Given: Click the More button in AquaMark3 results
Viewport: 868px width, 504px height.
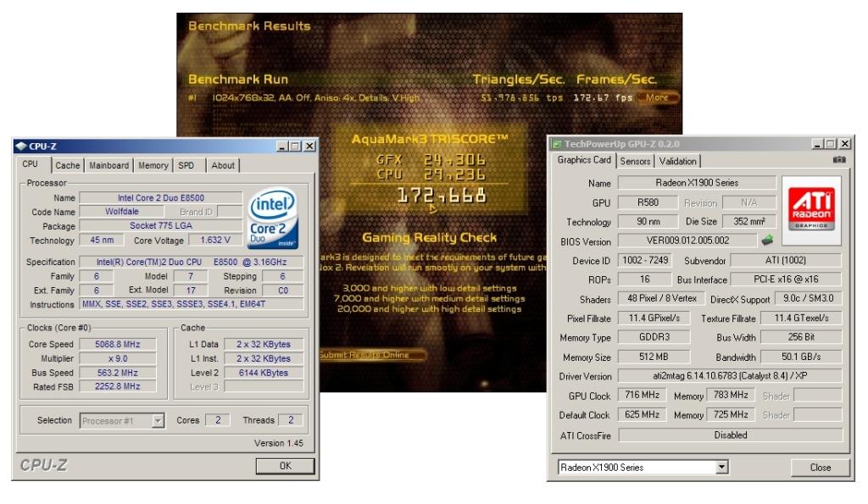Looking at the screenshot, I should (657, 97).
